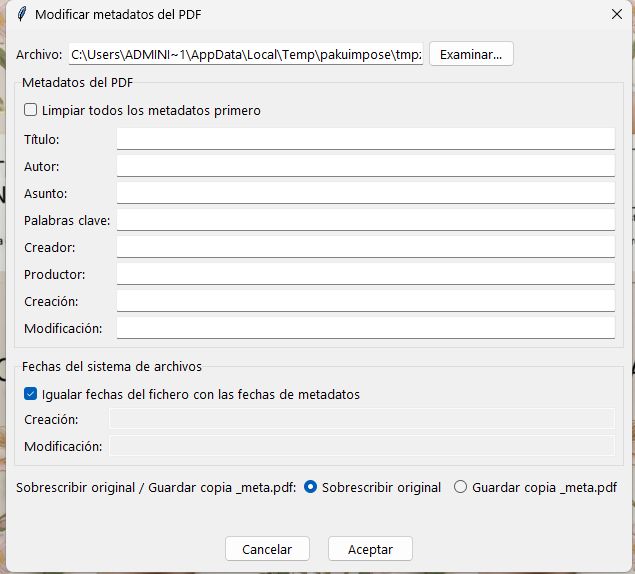Screen dimensions: 635x574
Task: Click the 'Sobrescribir original / Guardar copia _meta.pdf:' label
Action: [x=156, y=487]
